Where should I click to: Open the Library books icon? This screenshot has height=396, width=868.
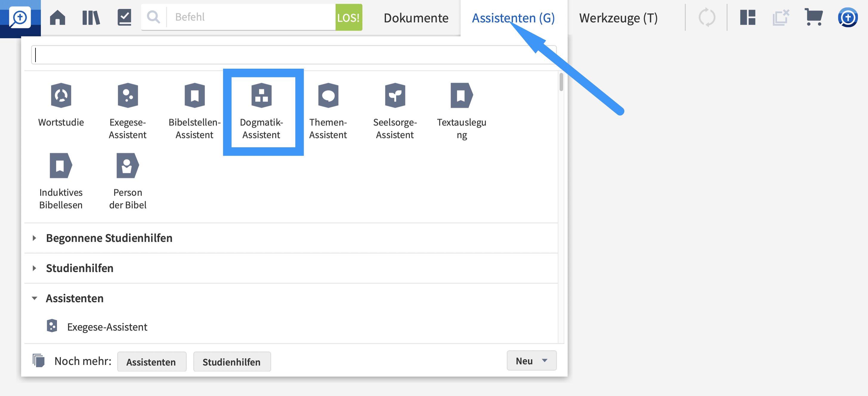(91, 18)
